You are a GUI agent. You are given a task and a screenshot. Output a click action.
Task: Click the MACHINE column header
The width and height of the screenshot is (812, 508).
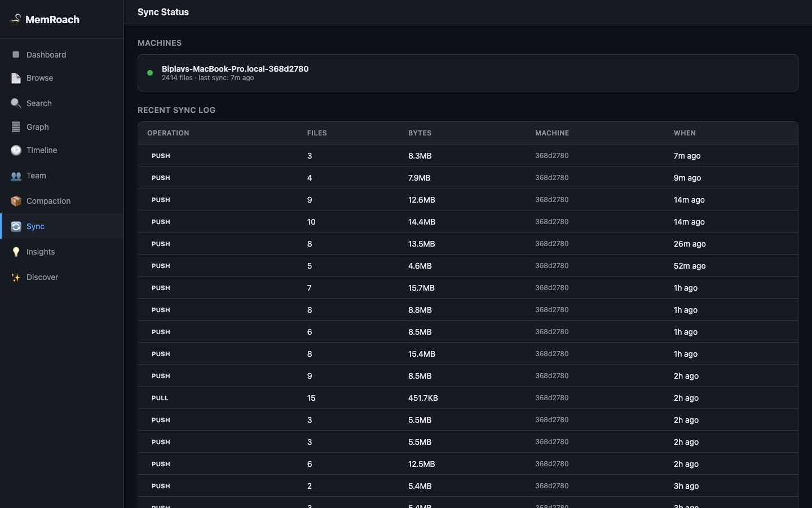pyautogui.click(x=552, y=133)
